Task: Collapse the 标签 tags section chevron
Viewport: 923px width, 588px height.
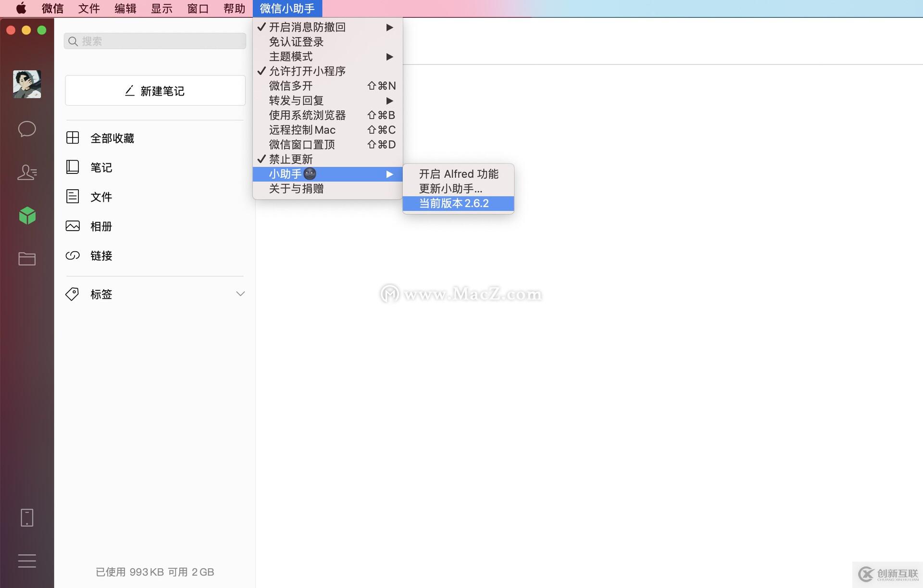Action: click(240, 294)
